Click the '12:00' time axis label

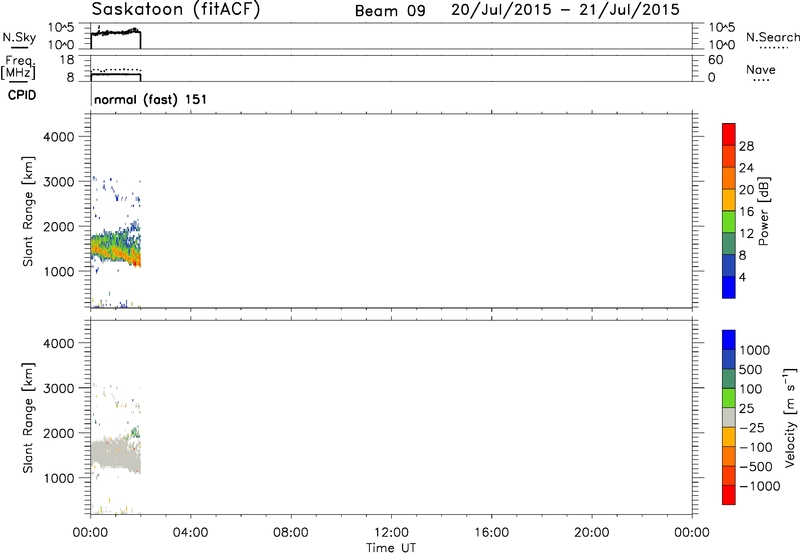pyautogui.click(x=391, y=533)
